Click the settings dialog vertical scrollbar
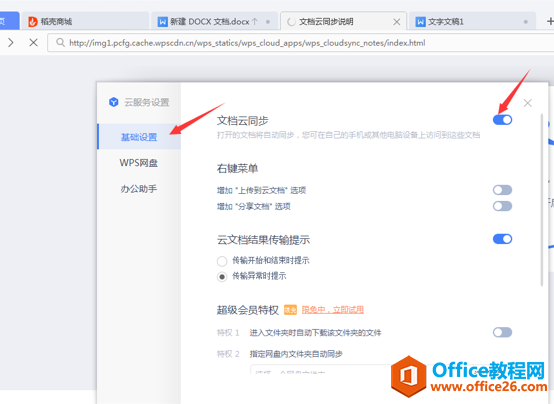Image resolution: width=554 pixels, height=404 pixels. coord(542,200)
